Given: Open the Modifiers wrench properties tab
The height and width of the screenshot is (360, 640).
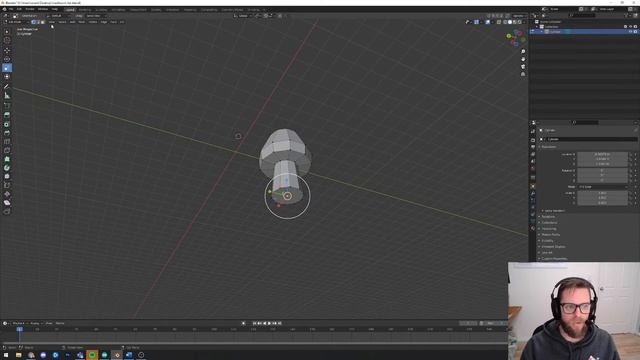Looking at the screenshot, I should tap(533, 193).
